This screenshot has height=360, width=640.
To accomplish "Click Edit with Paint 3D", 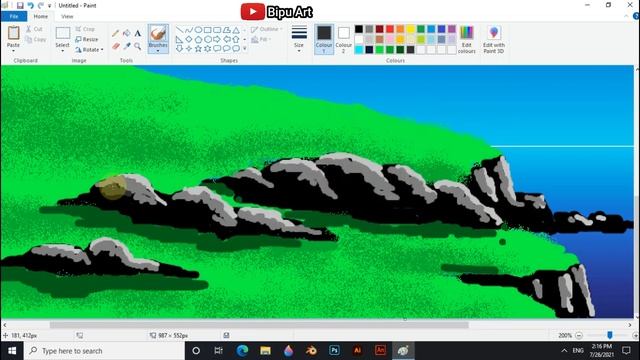I will (494, 39).
